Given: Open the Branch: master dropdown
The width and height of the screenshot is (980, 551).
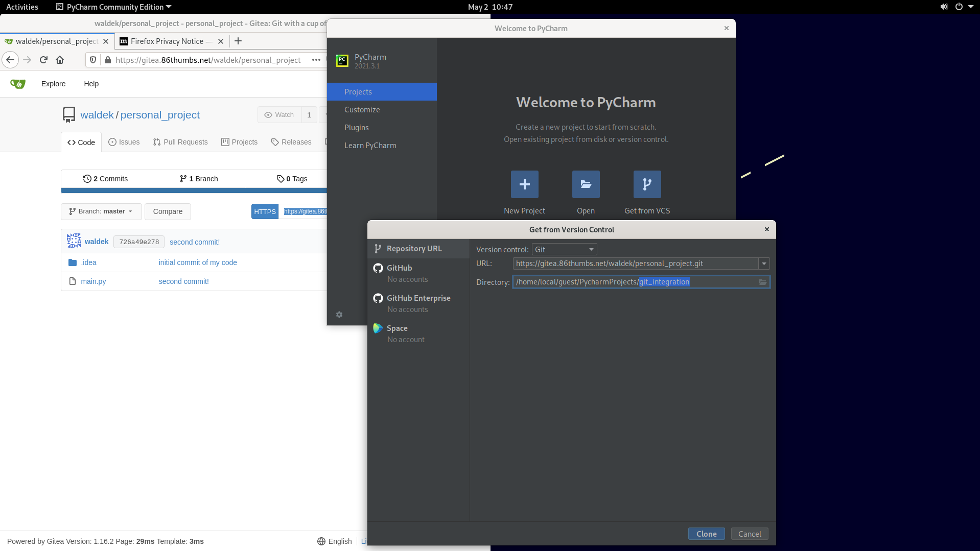Looking at the screenshot, I should pos(101,211).
